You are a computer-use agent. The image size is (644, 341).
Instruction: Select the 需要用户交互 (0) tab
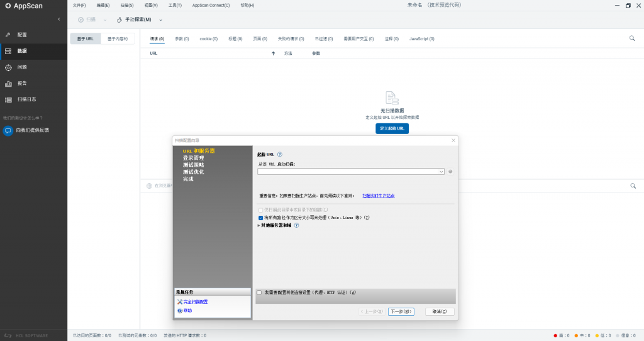358,38
